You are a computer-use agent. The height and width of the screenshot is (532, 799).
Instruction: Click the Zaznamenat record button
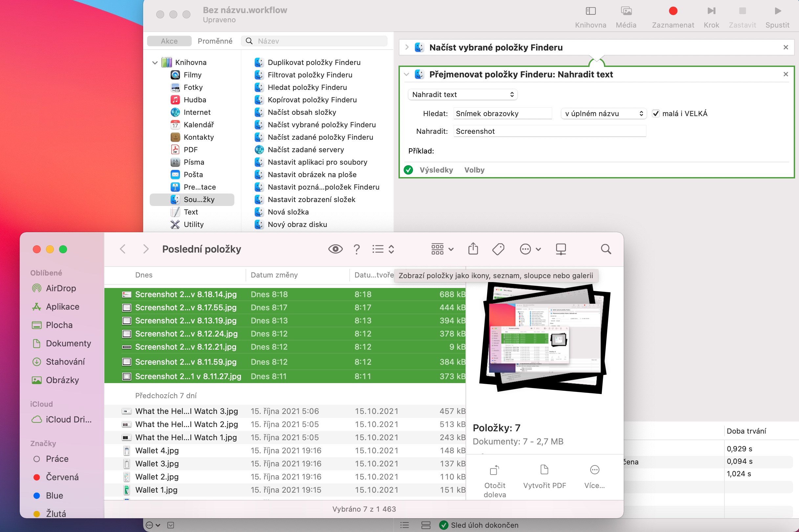click(x=673, y=11)
